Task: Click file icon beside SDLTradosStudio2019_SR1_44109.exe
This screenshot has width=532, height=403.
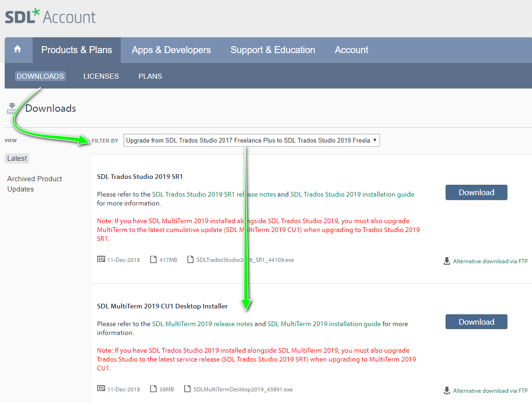Action: tap(190, 260)
